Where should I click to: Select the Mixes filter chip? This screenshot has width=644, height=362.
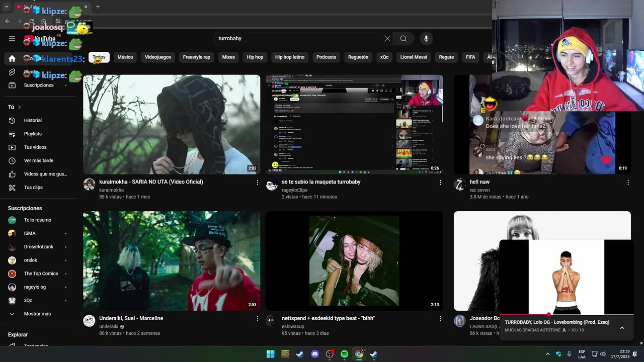pos(228,57)
